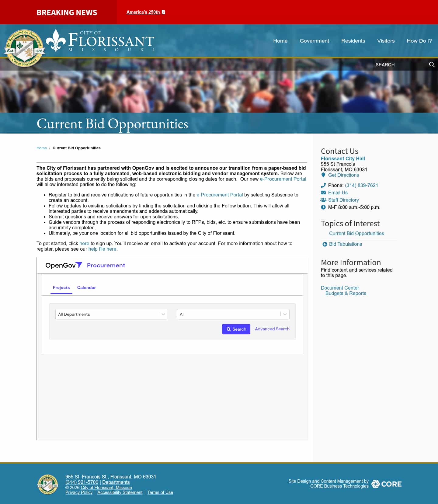Screen dimensions: 438x504
Task: Switch to the Calendar tab
Action: 86,287
